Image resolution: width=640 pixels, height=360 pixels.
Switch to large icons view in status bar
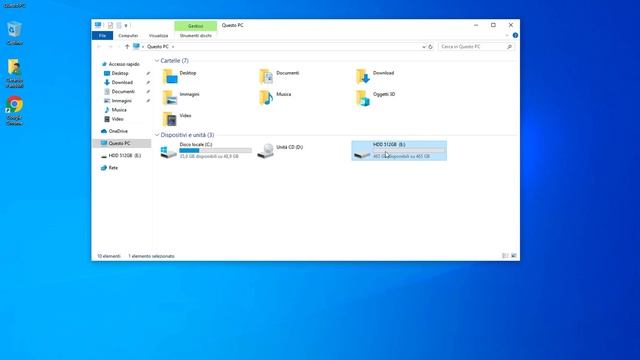pos(514,256)
